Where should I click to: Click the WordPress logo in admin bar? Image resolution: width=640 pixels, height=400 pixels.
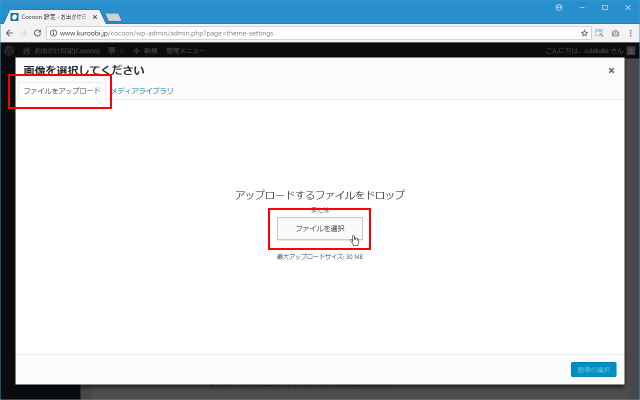pos(9,51)
